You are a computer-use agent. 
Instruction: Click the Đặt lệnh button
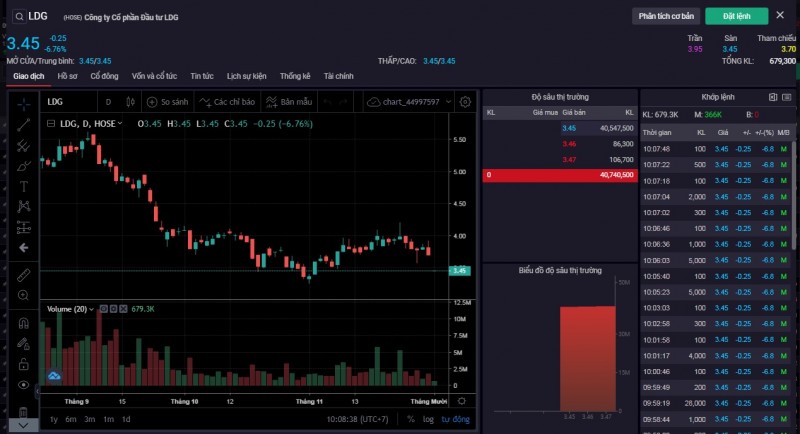[736, 16]
